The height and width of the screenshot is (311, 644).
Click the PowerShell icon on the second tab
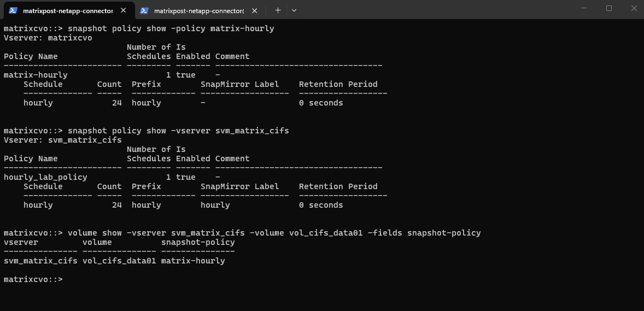click(x=144, y=10)
